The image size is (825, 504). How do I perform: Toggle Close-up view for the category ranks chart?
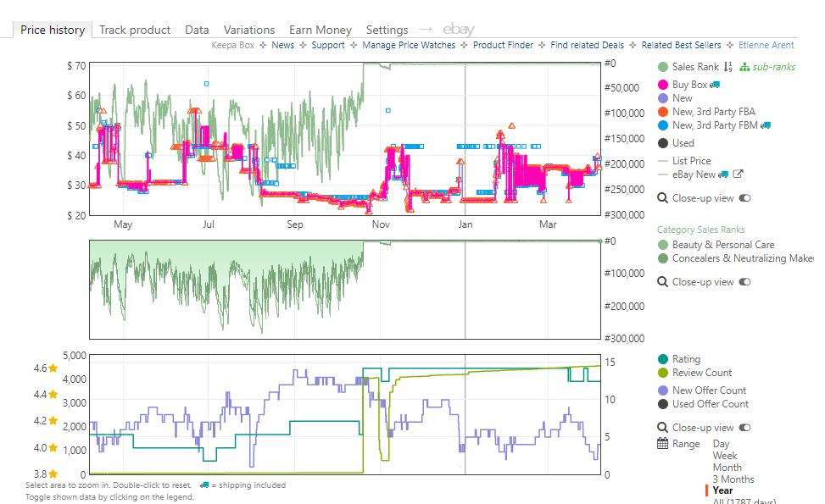[x=744, y=282]
